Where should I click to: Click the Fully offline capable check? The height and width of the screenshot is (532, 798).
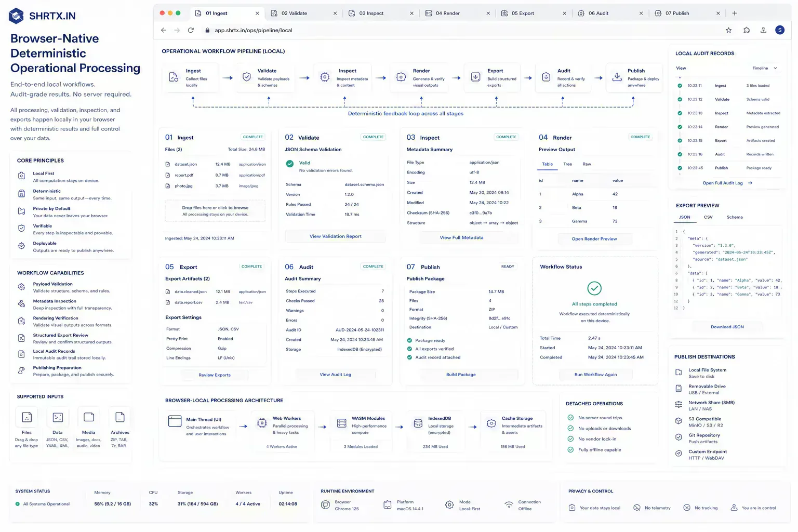click(570, 449)
